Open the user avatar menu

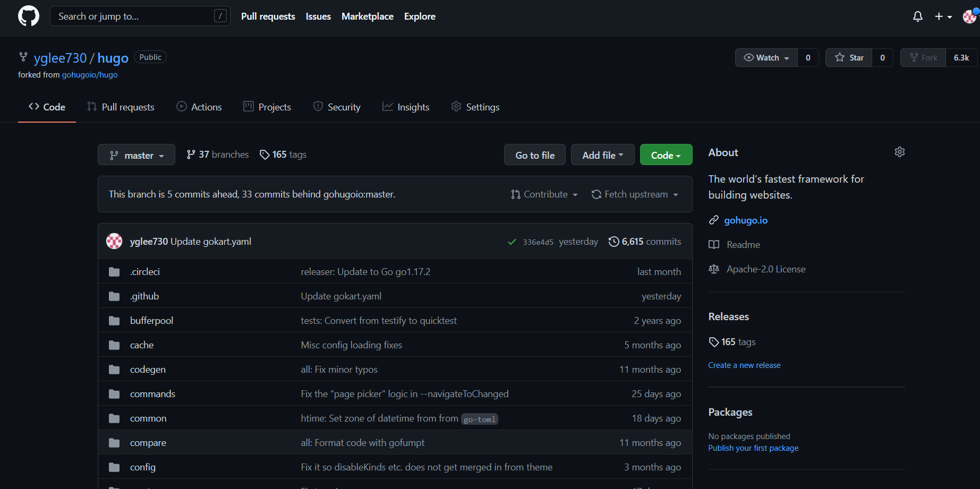coord(969,16)
